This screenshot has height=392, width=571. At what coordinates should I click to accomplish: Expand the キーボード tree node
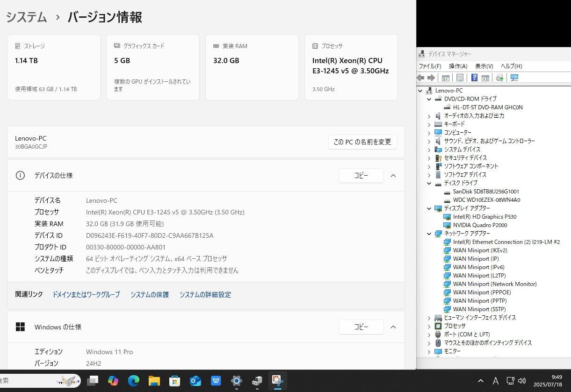[x=430, y=124]
